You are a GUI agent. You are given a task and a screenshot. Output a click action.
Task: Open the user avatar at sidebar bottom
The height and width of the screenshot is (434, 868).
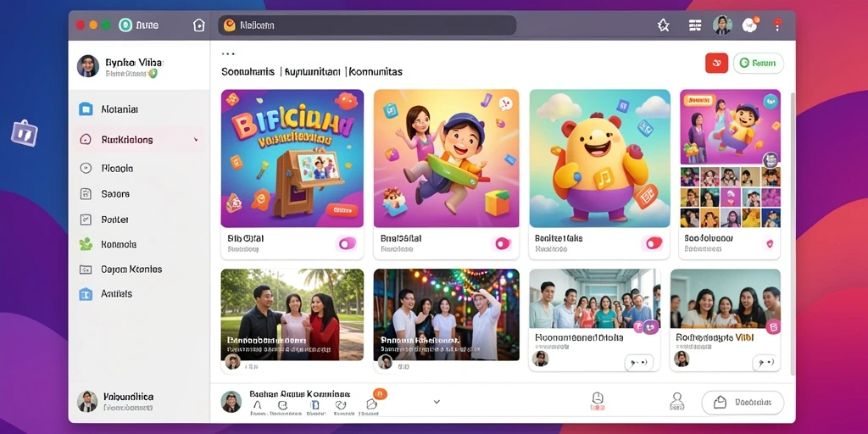tap(87, 401)
